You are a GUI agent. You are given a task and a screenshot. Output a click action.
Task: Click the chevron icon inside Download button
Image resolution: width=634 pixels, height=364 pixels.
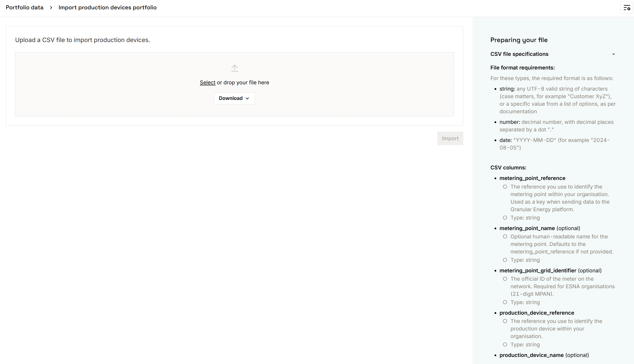pos(247,98)
